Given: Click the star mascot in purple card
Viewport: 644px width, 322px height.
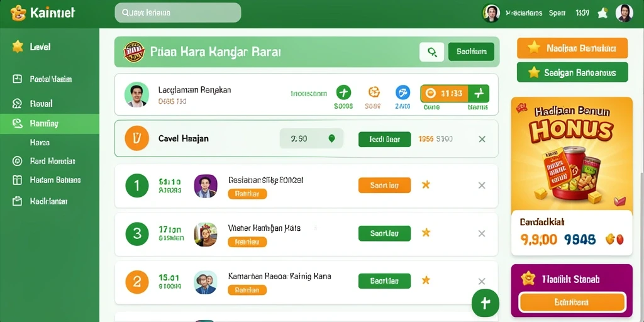Looking at the screenshot, I should [528, 279].
